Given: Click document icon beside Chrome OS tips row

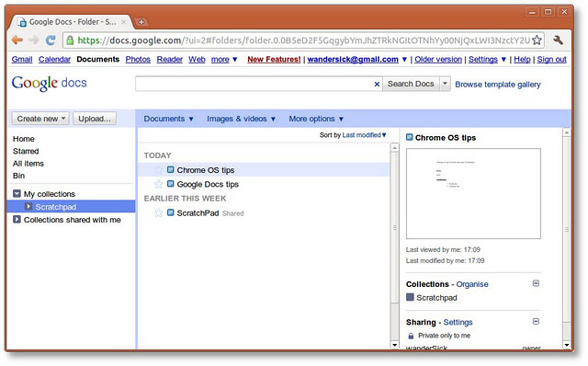Looking at the screenshot, I should coord(170,170).
